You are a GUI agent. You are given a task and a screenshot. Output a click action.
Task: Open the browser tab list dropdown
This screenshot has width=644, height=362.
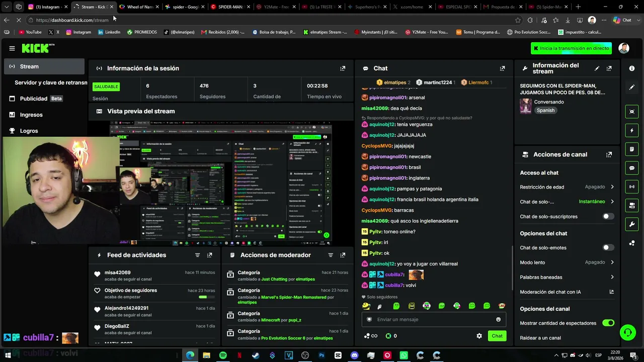[7, 7]
